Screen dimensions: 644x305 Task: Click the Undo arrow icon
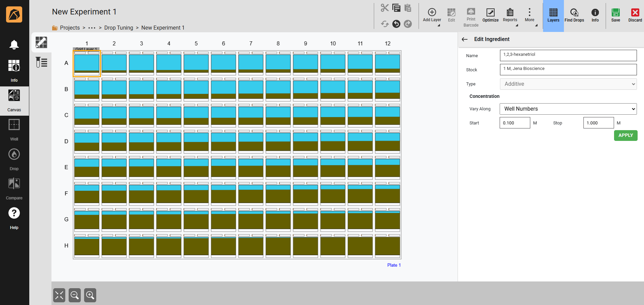pos(396,24)
